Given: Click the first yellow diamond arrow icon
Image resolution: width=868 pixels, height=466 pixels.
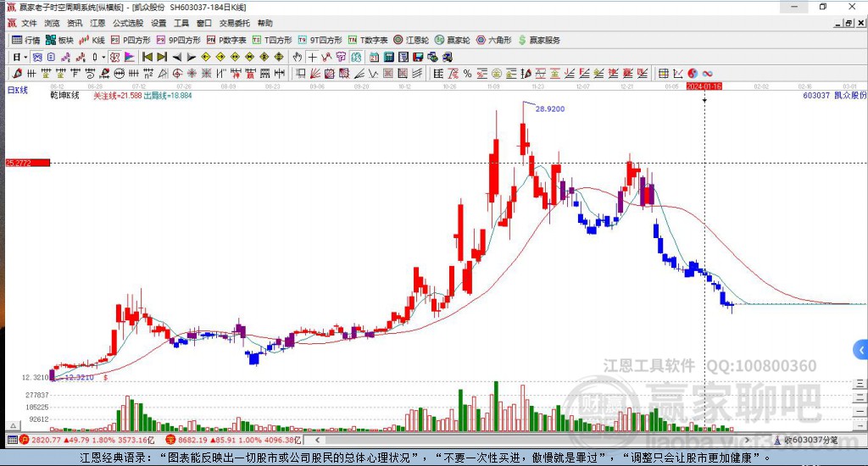Looking at the screenshot, I should click(206, 57).
